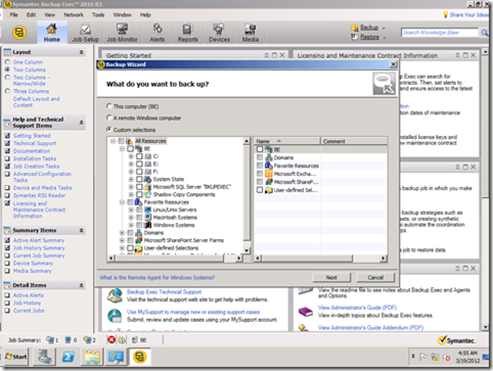Click the resource tree vertical scrollbar
Screen dimensions: 493x371
click(x=247, y=195)
